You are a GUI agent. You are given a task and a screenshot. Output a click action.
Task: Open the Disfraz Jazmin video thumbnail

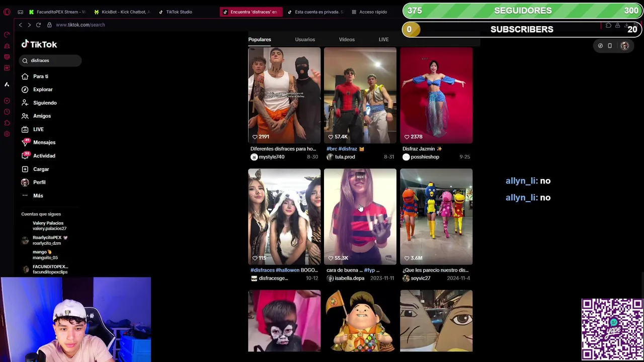pyautogui.click(x=436, y=96)
